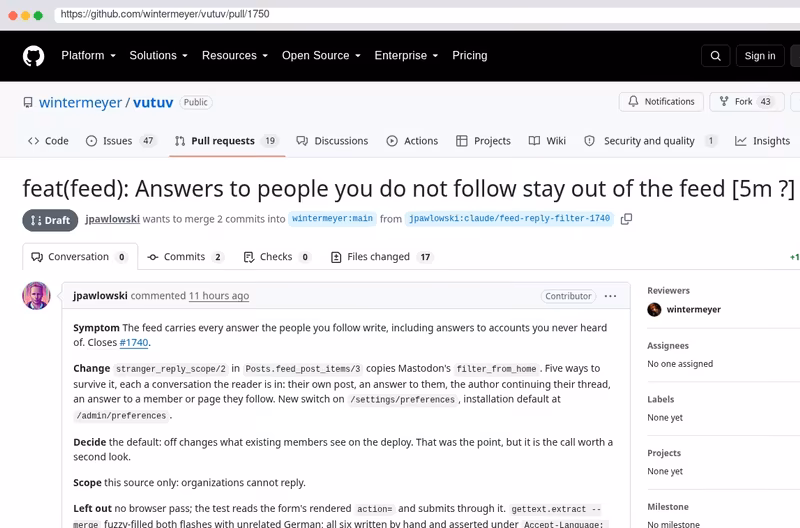Screen dimensions: 800x528
Task: Select the Conversation tab
Action: tap(80, 257)
